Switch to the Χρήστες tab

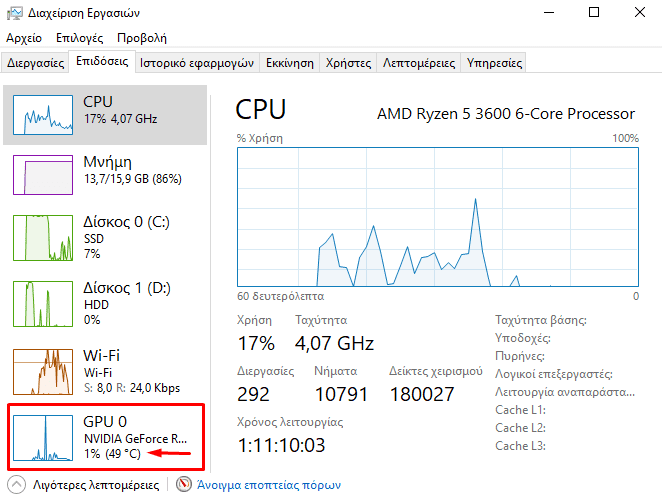pyautogui.click(x=348, y=62)
